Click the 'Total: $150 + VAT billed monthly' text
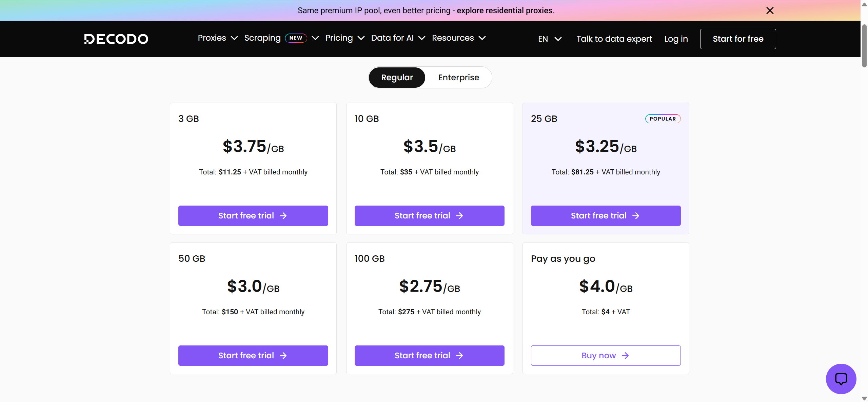This screenshot has height=402, width=868. coord(253,312)
